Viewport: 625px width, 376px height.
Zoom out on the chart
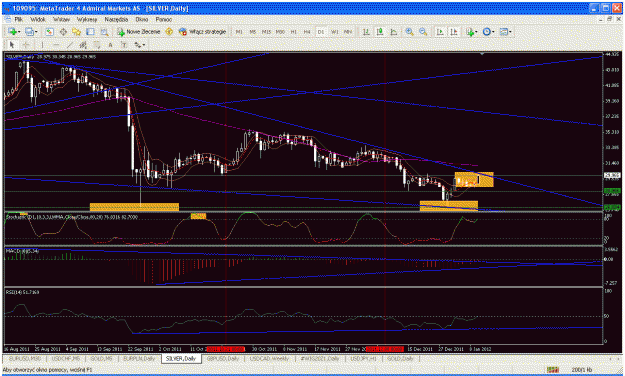(423, 31)
